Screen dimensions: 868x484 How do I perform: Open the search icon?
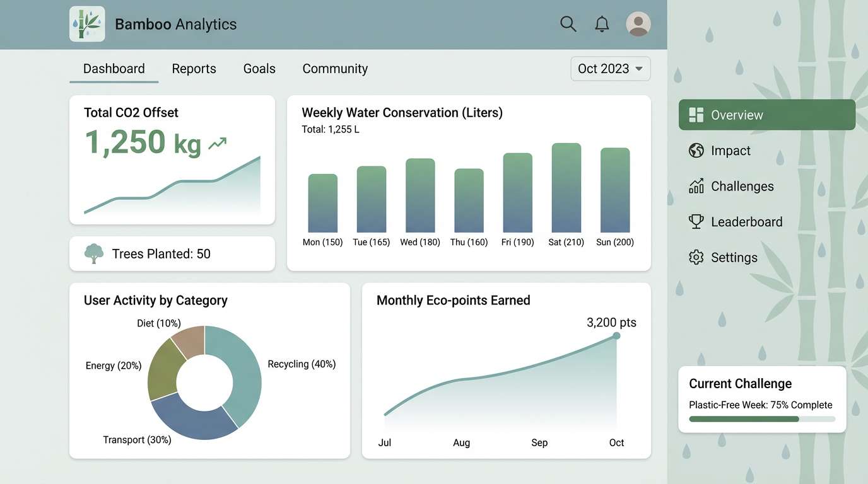tap(568, 23)
